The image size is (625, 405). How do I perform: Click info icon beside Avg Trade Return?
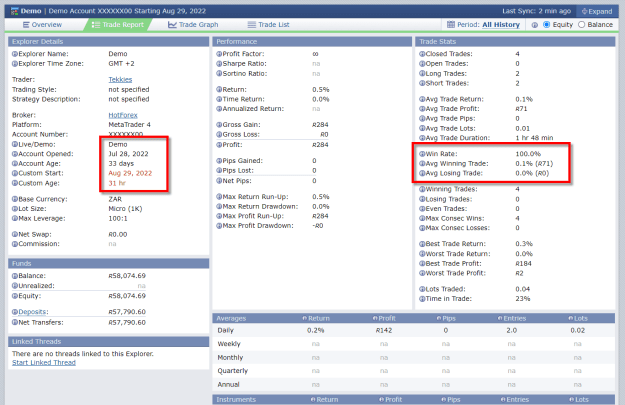(x=422, y=99)
